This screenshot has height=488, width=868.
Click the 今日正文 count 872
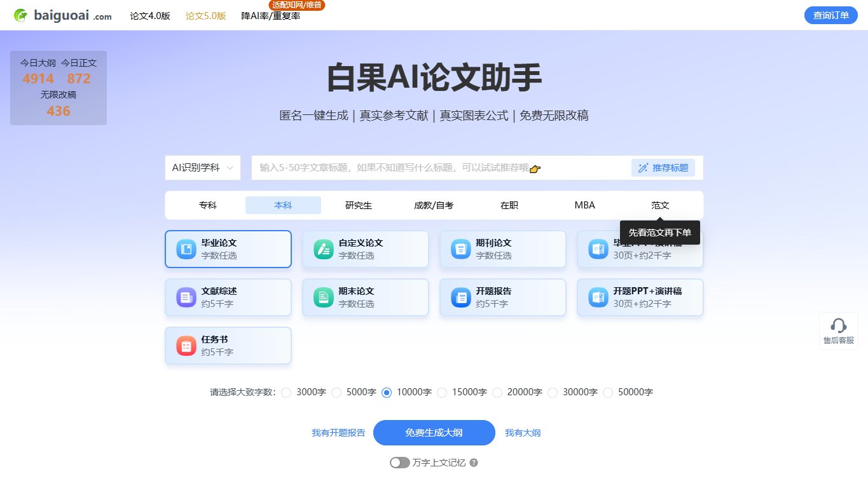coord(79,79)
